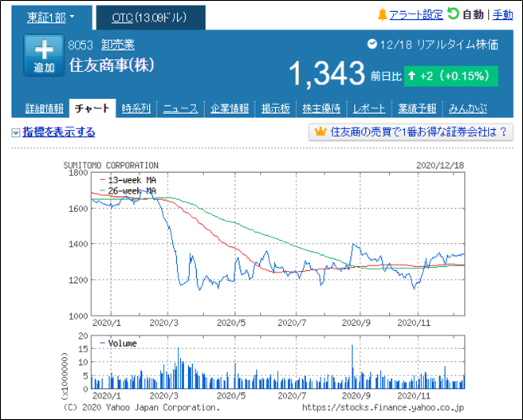Select 自動 refresh mode
523x420 pixels.
[473, 14]
